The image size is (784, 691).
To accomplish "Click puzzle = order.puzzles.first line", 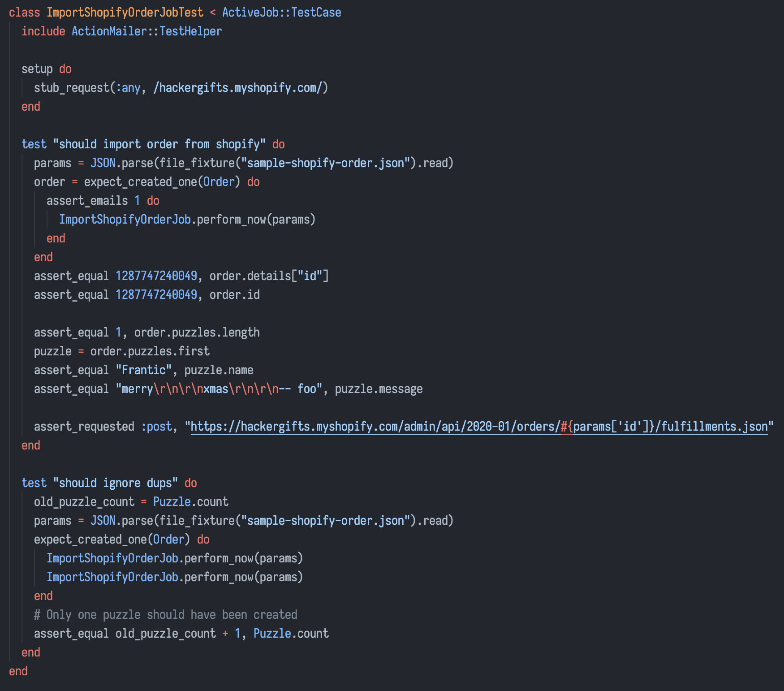I will [x=122, y=351].
